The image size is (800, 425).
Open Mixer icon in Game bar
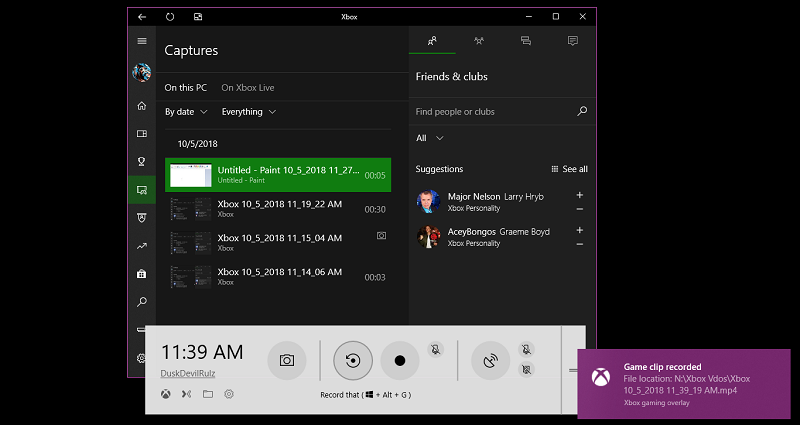click(186, 394)
